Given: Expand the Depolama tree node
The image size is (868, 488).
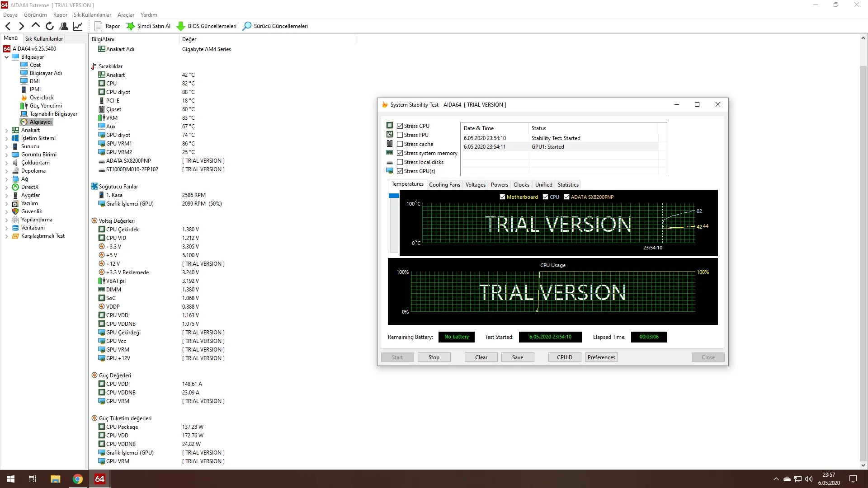Looking at the screenshot, I should pyautogui.click(x=6, y=171).
